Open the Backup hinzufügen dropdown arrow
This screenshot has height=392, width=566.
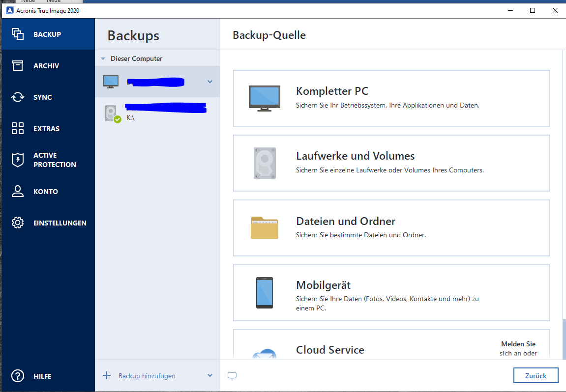point(209,375)
